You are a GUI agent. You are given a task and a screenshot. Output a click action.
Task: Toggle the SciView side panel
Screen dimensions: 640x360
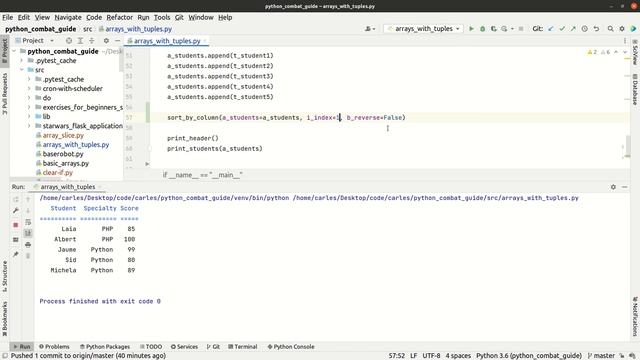pos(635,52)
